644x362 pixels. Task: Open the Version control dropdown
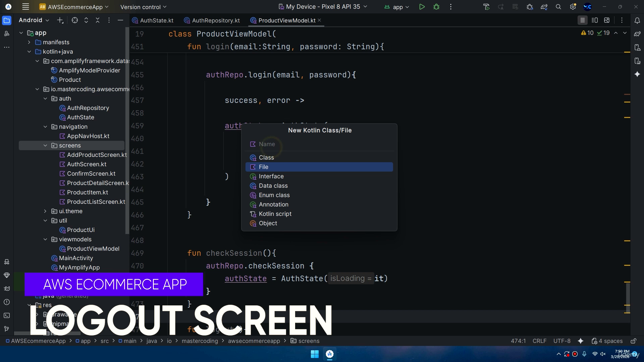(x=143, y=7)
